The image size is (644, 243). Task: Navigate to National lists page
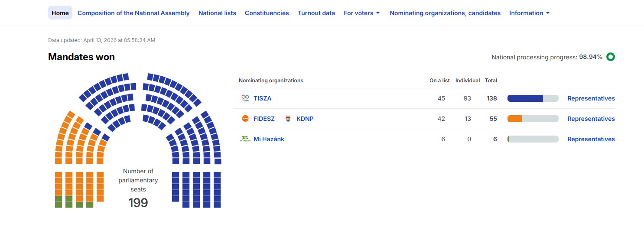click(217, 13)
